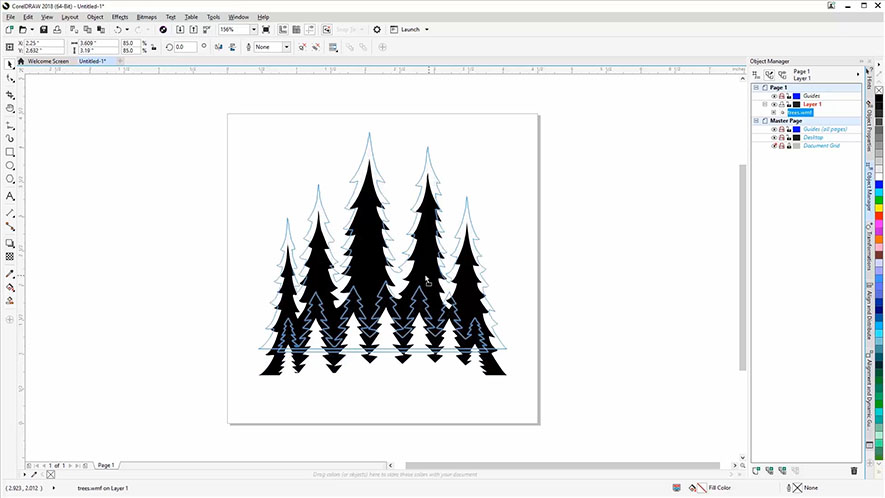Click the Delete trash icon in Object Manager

[853, 470]
